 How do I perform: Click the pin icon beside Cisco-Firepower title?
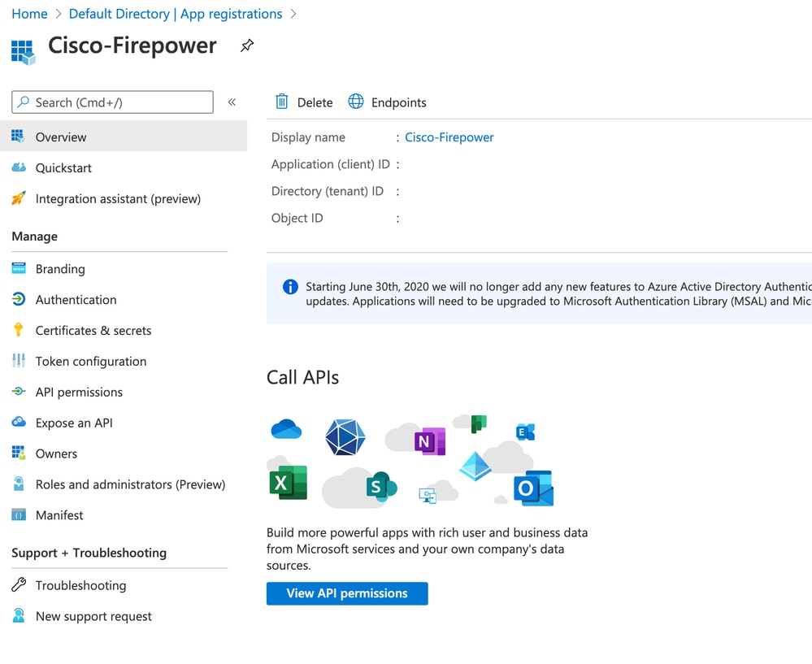pos(247,46)
